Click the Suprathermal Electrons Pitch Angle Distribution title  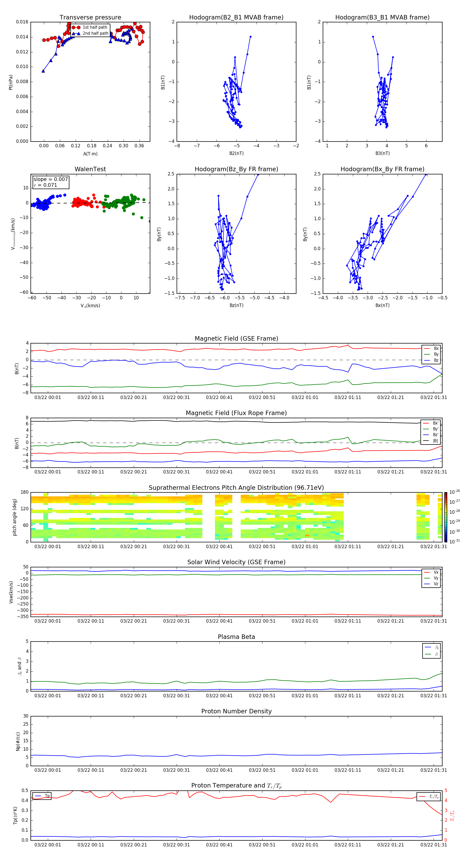(236, 488)
